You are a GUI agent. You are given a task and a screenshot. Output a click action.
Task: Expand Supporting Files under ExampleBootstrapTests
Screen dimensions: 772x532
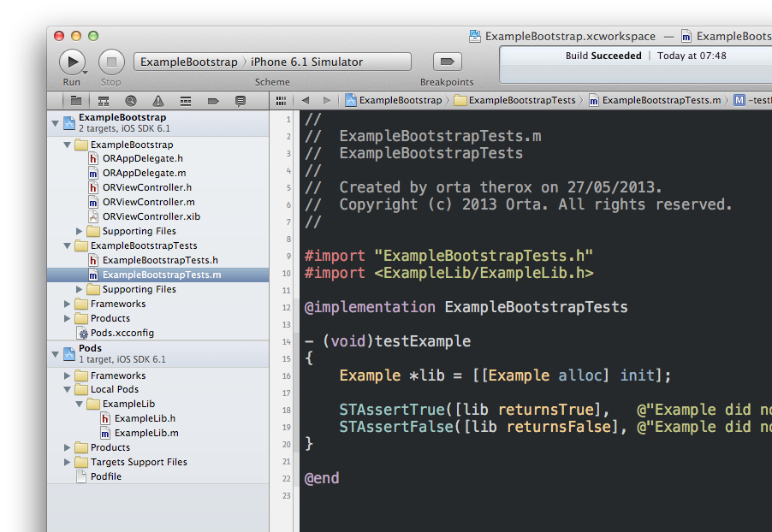click(79, 289)
